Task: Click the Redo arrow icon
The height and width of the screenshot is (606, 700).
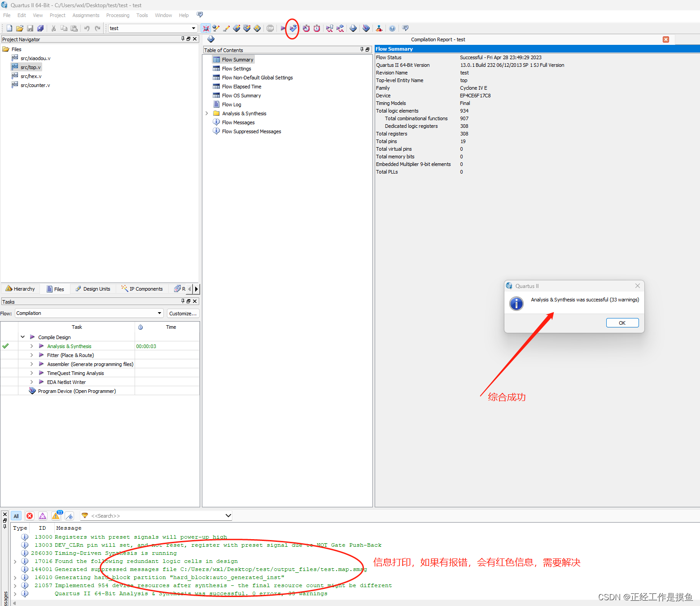Action: coord(97,28)
